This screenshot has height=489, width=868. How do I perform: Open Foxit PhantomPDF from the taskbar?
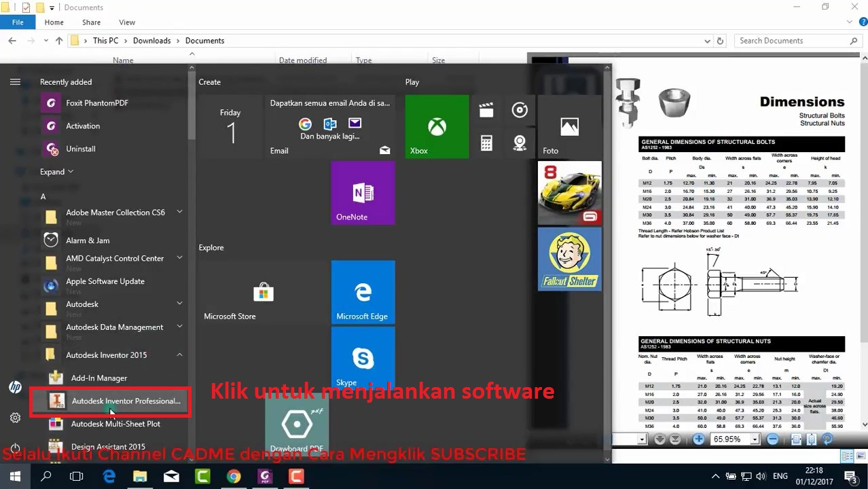pyautogui.click(x=265, y=476)
